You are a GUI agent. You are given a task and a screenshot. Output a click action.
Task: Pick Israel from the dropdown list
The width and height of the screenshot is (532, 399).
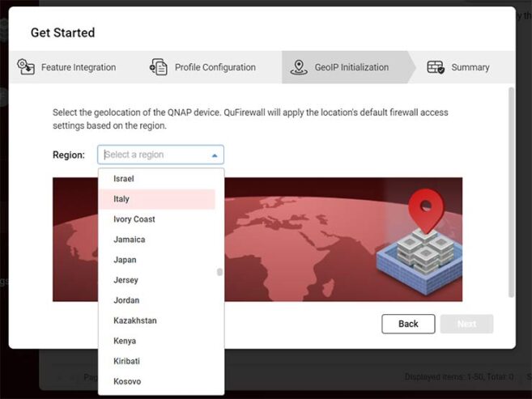[123, 179]
